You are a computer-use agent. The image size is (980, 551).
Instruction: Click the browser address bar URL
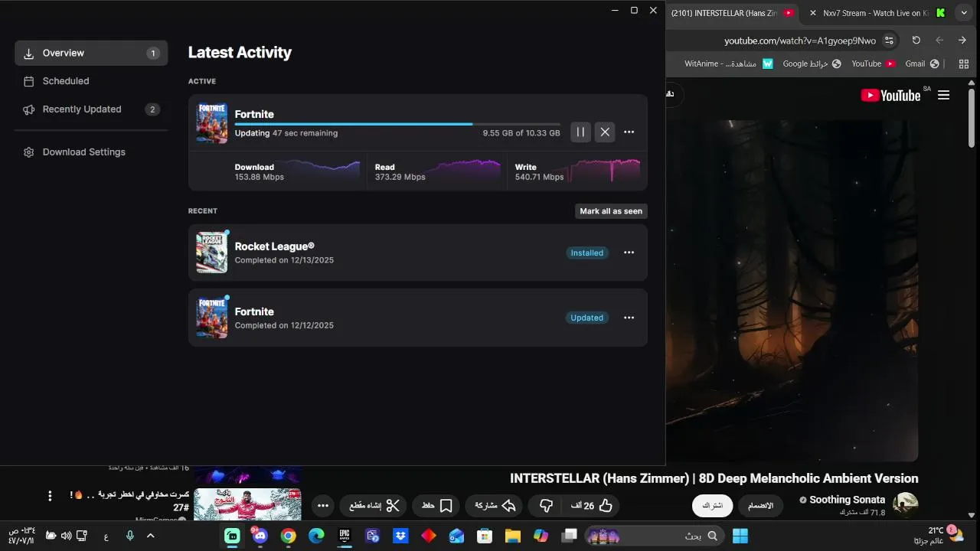[800, 41]
